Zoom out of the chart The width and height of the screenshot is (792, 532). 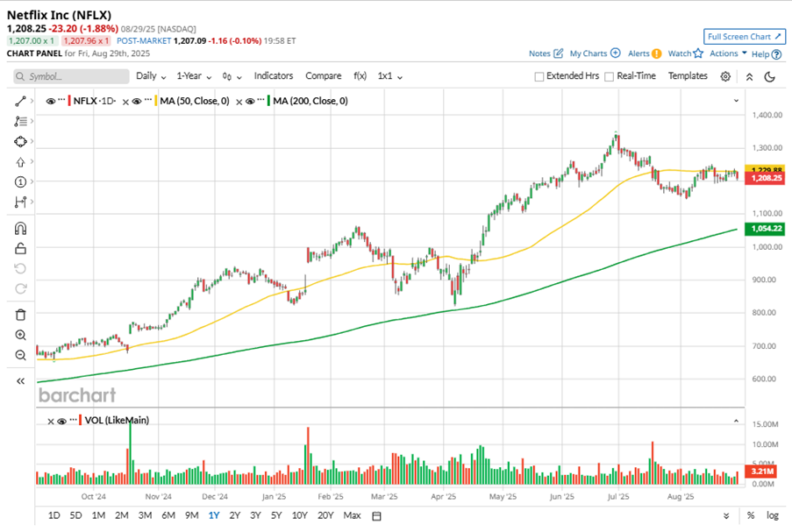[x=20, y=355]
